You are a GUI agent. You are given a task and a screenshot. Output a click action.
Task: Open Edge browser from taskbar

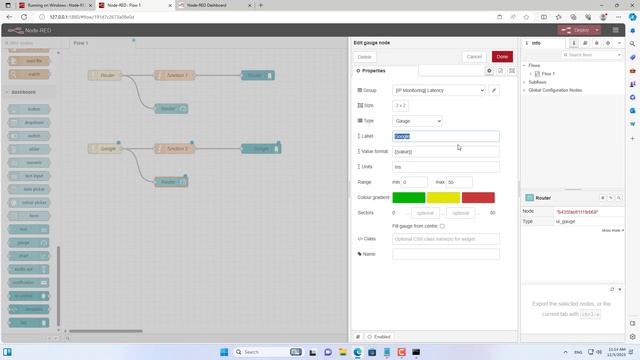click(358, 352)
